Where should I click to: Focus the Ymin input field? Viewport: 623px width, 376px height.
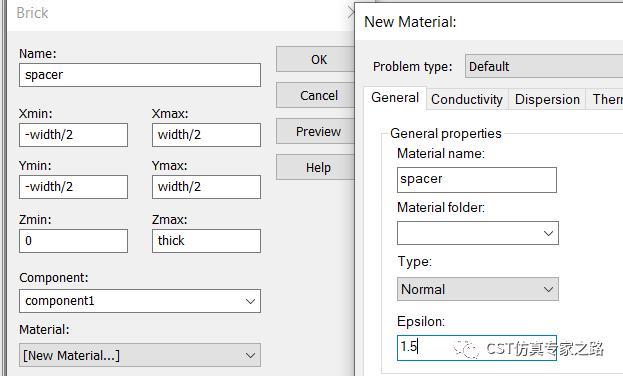(x=74, y=187)
